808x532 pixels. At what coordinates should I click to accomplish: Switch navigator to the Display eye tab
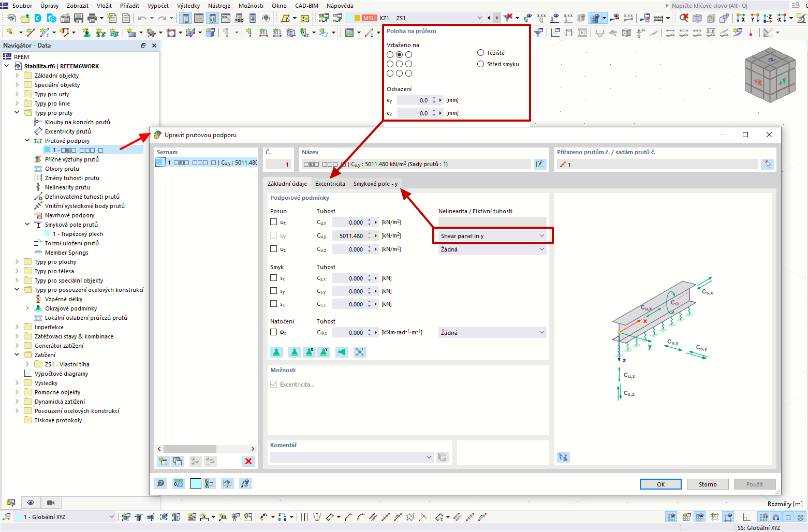[x=31, y=503]
